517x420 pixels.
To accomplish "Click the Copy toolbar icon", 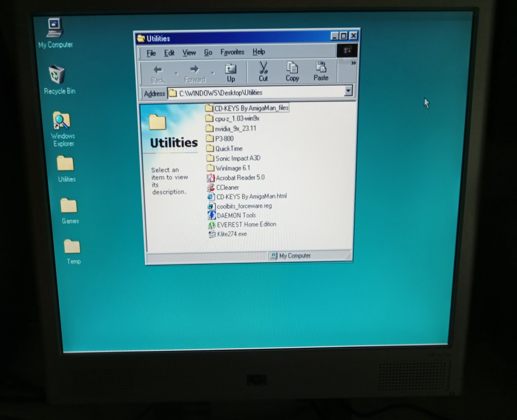I will (292, 72).
